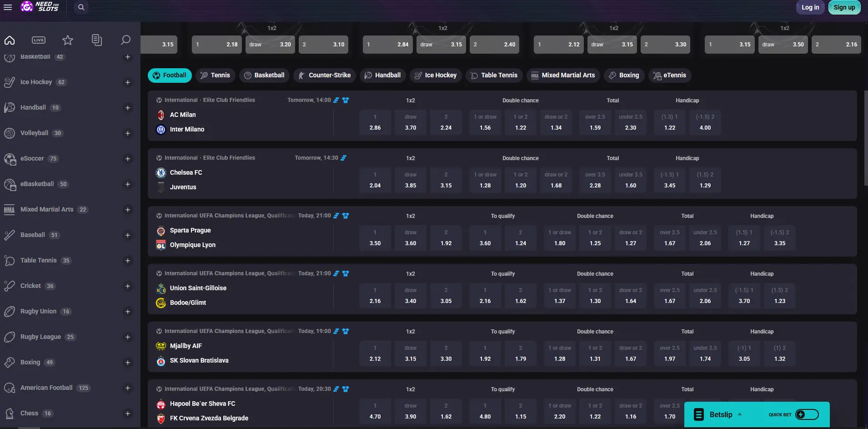Pick over 2.5 at 1.59 for Milan match
868x429 pixels.
point(595,122)
